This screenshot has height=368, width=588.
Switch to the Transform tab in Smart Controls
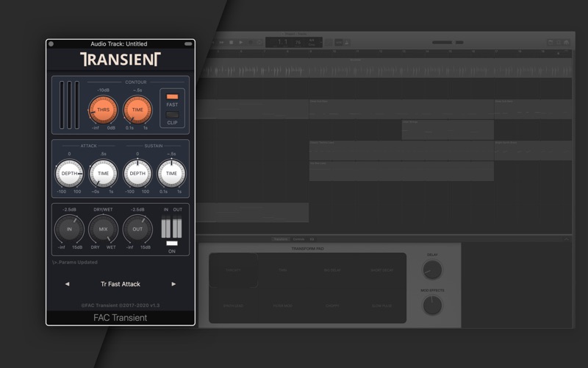280,239
